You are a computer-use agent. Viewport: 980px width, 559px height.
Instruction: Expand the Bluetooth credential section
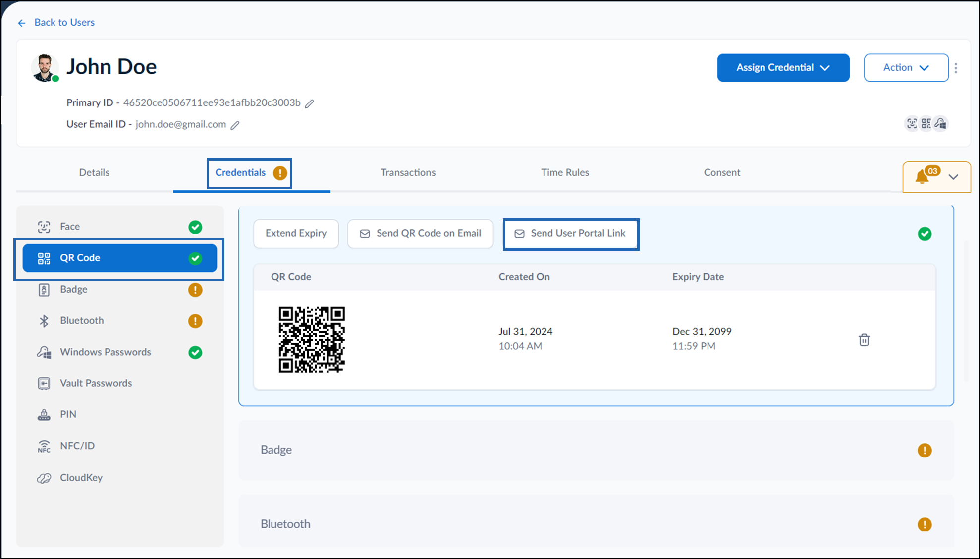tap(596, 521)
